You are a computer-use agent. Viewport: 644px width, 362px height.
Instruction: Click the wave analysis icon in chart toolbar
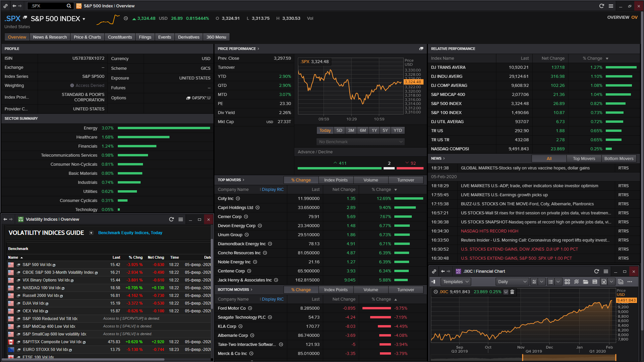click(576, 282)
